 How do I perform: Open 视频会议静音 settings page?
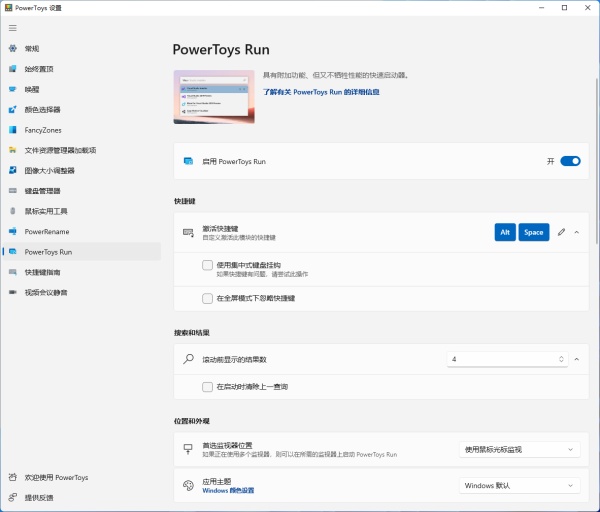point(82,292)
